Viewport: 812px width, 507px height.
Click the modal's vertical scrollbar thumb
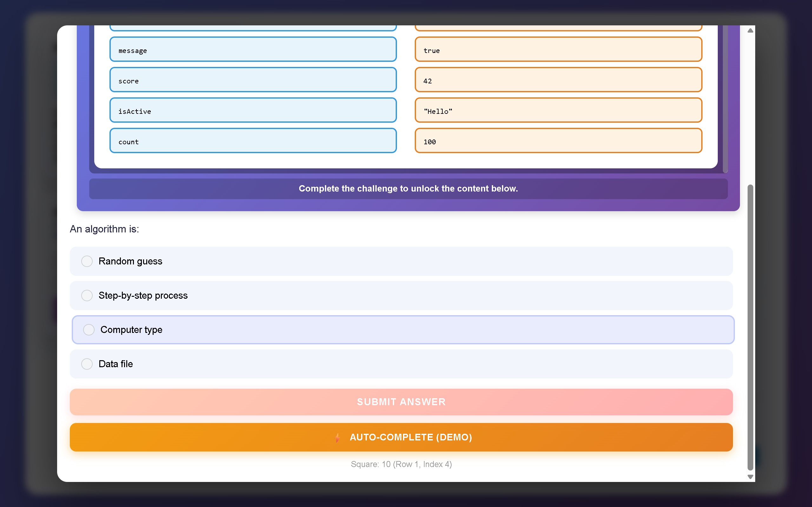[x=750, y=327]
